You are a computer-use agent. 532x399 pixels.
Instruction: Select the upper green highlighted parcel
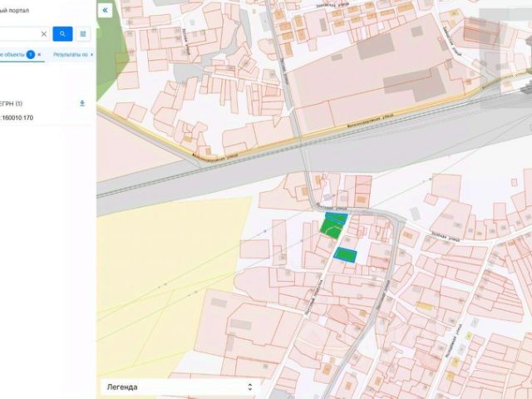click(x=333, y=224)
